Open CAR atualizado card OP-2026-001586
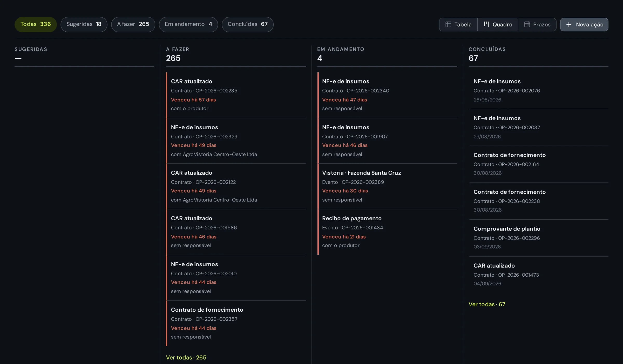Image resolution: width=623 pixels, height=364 pixels. [x=236, y=232]
